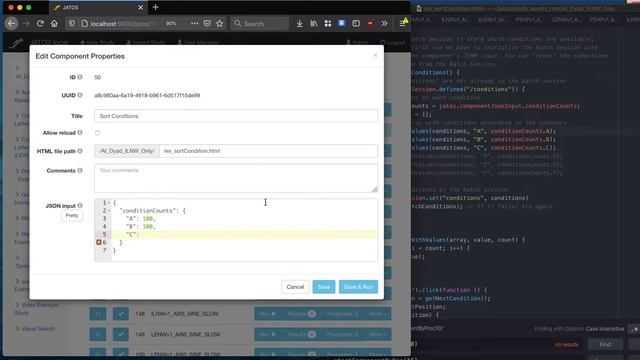Click LENWv1_A86_SINE_SLOW in row 149
Viewport: 640px width, 360px height.
185,334
